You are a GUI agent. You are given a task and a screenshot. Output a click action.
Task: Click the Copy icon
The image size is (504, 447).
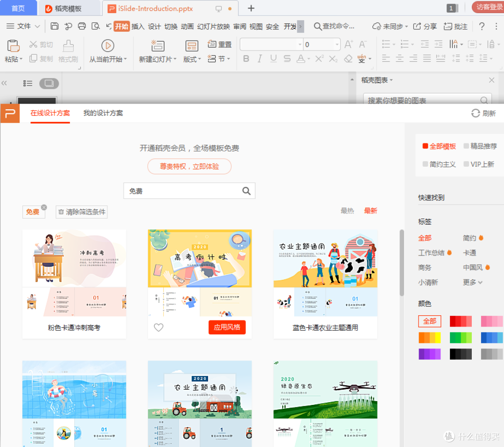point(33,58)
